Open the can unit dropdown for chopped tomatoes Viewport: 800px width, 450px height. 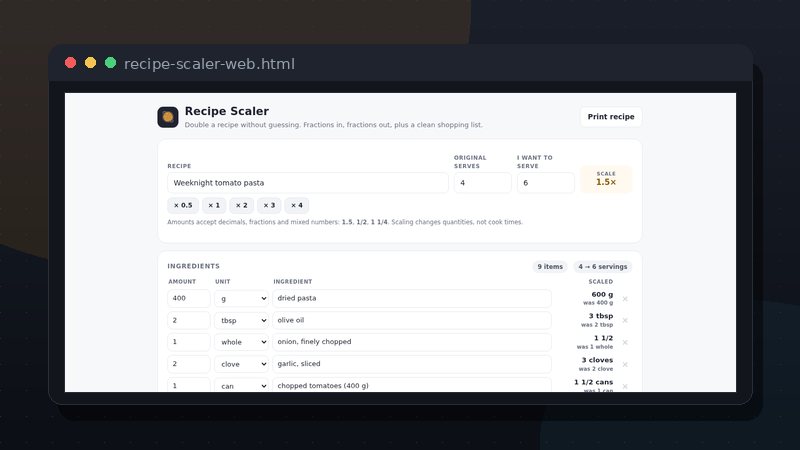tap(241, 386)
